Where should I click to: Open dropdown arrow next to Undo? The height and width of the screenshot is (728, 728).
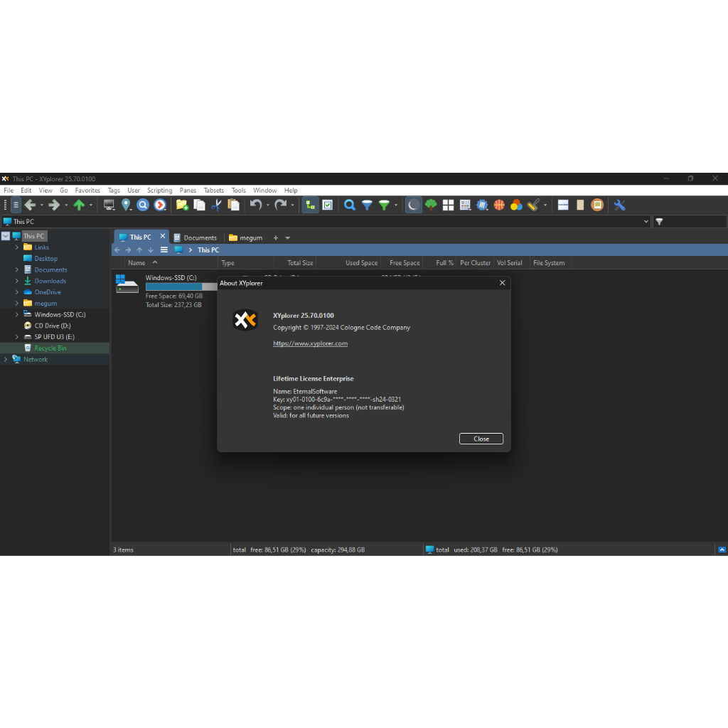click(x=268, y=205)
